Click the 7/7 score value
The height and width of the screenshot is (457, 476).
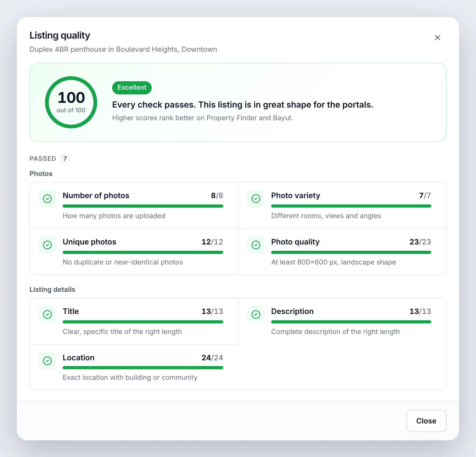coord(425,196)
